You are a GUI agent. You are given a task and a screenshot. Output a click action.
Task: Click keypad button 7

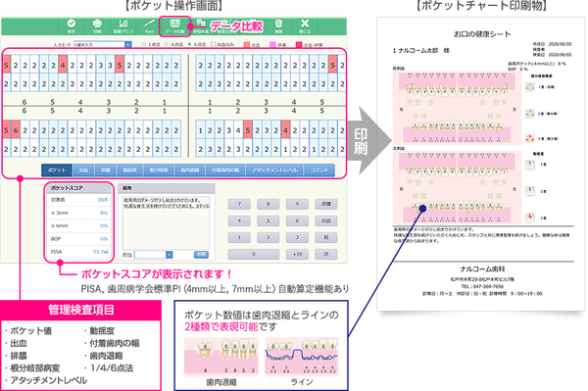click(x=239, y=204)
